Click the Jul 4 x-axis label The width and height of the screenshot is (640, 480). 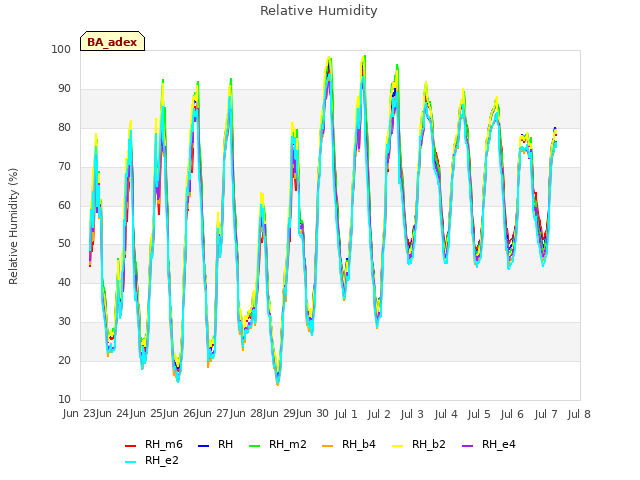tap(446, 415)
